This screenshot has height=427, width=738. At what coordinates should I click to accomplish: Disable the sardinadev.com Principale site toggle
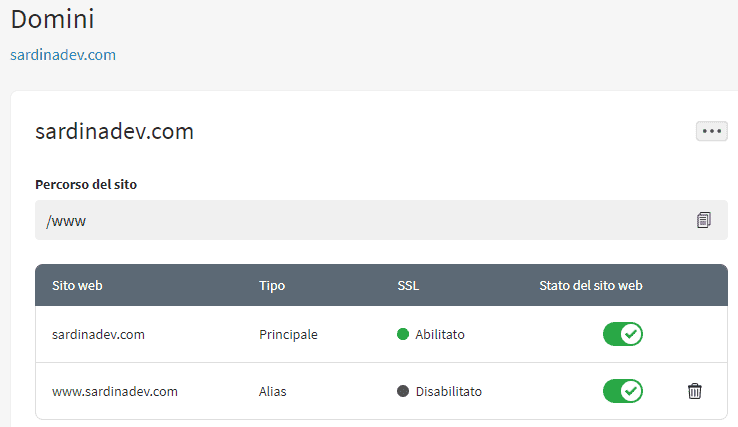[622, 334]
